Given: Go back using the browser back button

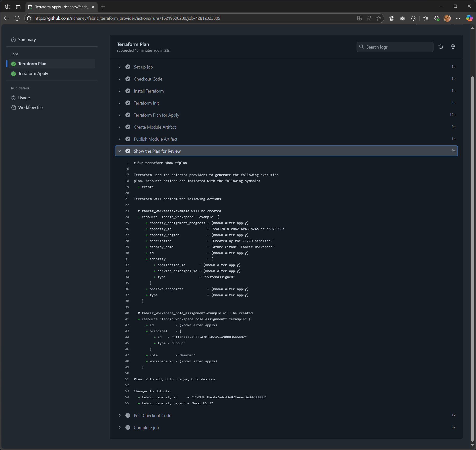Looking at the screenshot, I should (6, 18).
